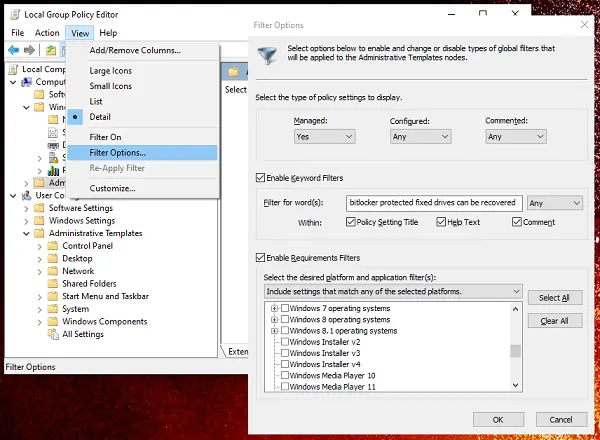Check Windows Installer v4 box
This screenshot has height=440, width=600.
tap(285, 364)
